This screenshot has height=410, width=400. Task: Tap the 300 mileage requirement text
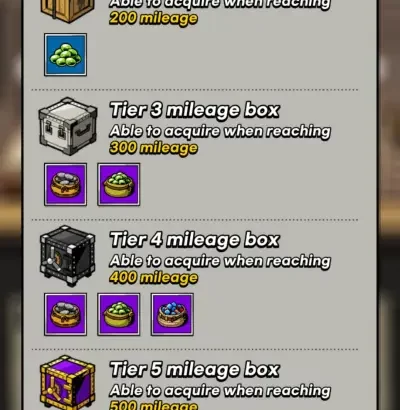pyautogui.click(x=154, y=148)
